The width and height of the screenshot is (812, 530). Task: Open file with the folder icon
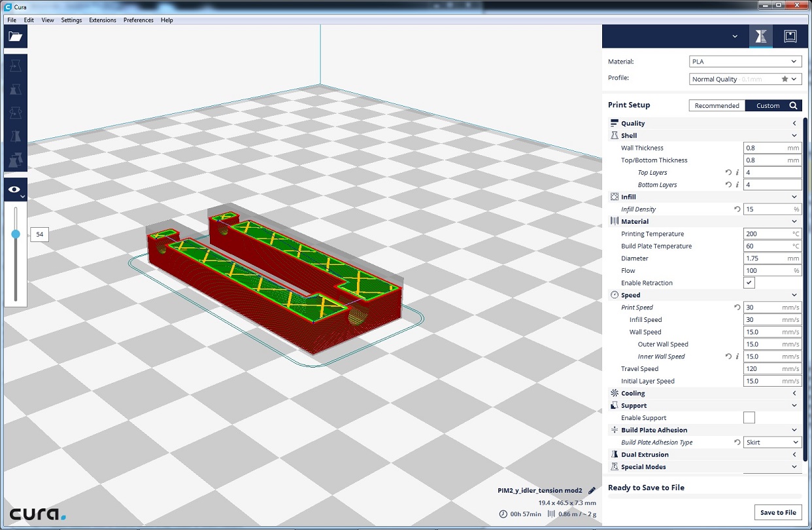click(x=15, y=37)
